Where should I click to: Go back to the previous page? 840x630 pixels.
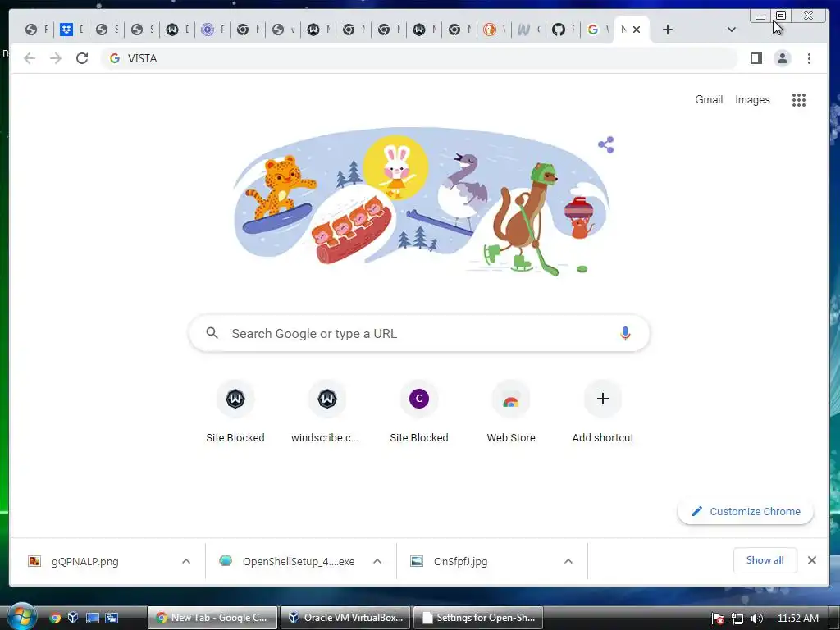(x=30, y=58)
